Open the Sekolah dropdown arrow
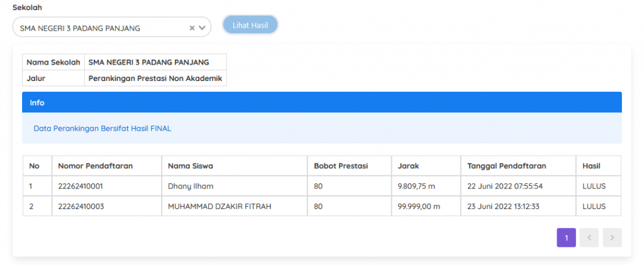 pyautogui.click(x=202, y=28)
